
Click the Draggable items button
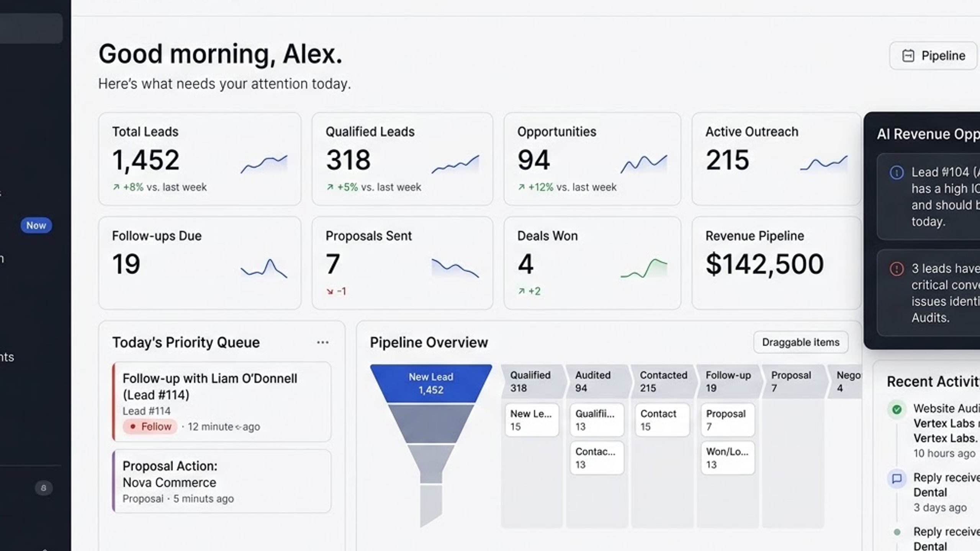800,342
